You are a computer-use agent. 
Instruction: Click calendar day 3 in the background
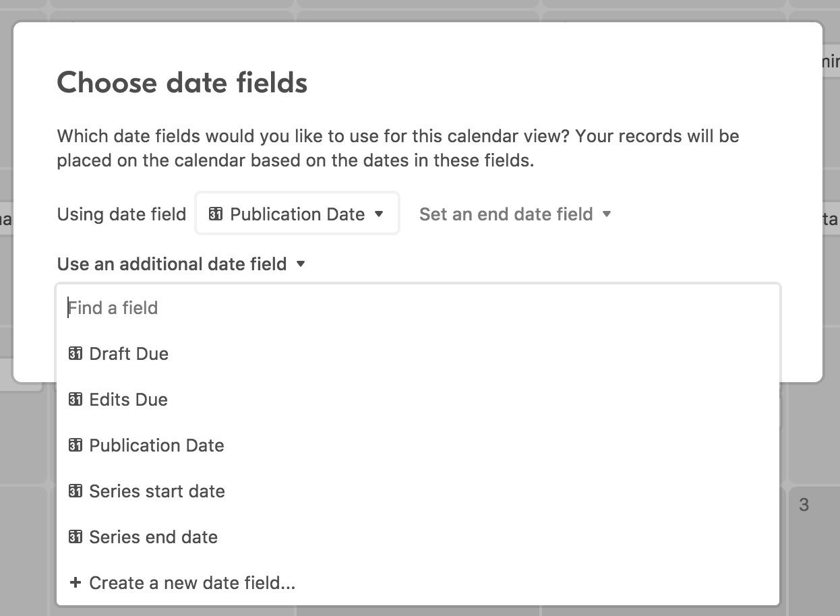(x=804, y=504)
